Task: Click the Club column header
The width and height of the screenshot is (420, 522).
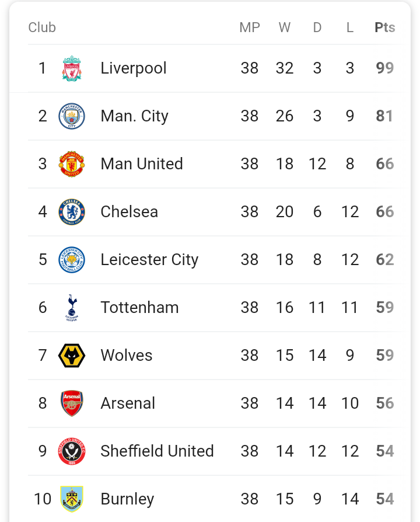Action: pyautogui.click(x=42, y=27)
